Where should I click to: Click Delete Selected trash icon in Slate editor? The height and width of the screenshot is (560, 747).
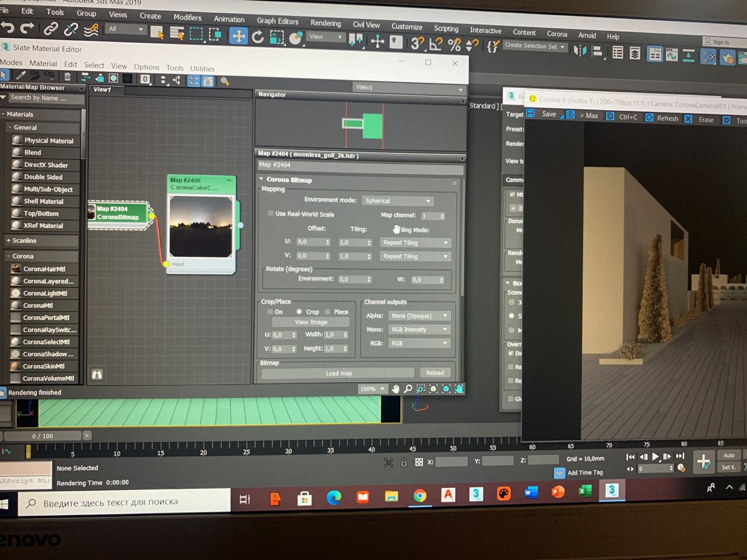(67, 76)
